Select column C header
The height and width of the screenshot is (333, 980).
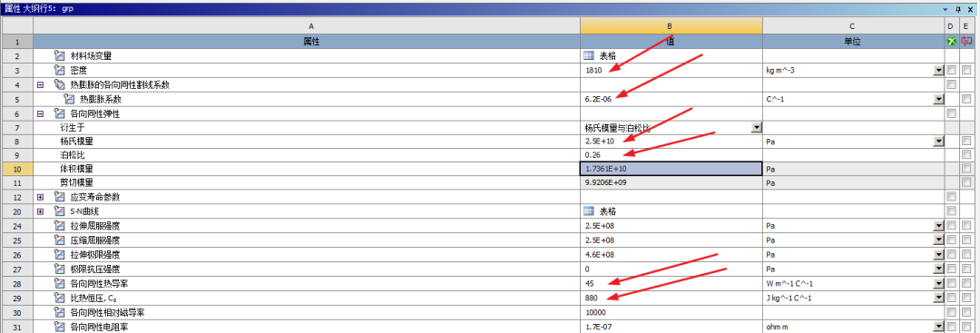point(853,26)
